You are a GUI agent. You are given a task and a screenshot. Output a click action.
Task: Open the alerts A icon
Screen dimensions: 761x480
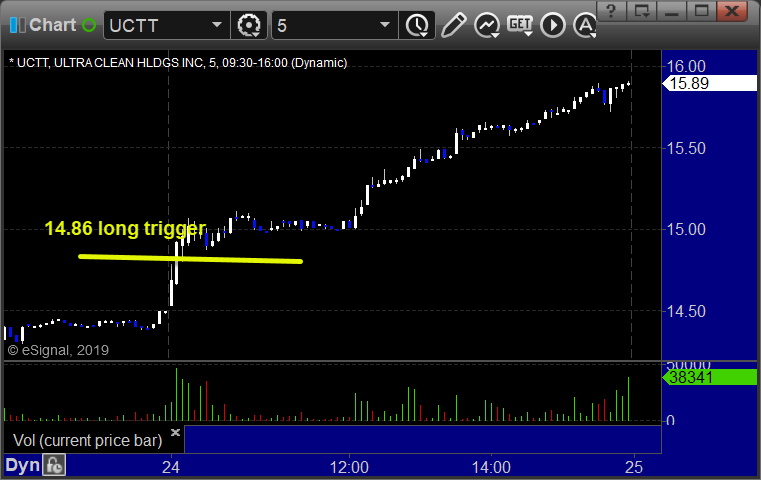(x=585, y=25)
